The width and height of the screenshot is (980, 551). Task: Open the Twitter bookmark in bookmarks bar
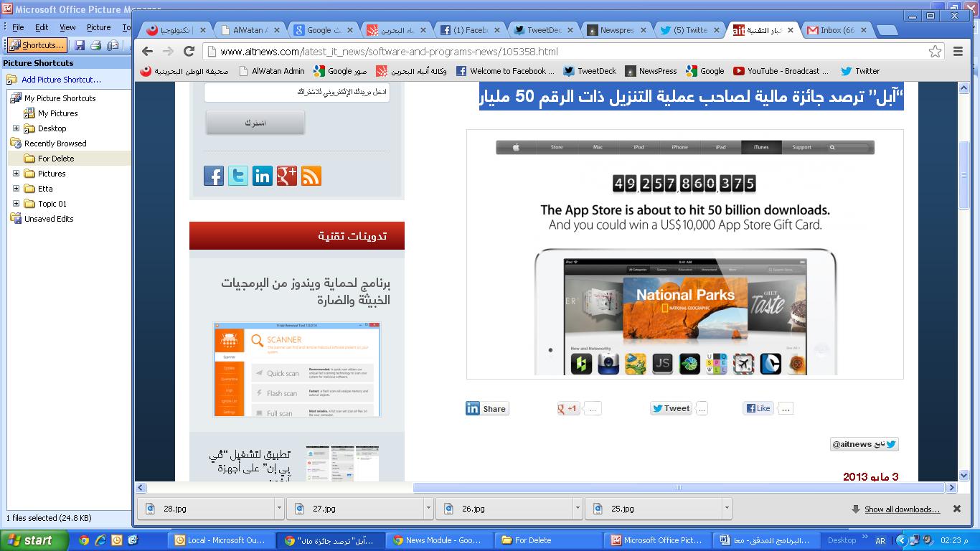(x=860, y=71)
